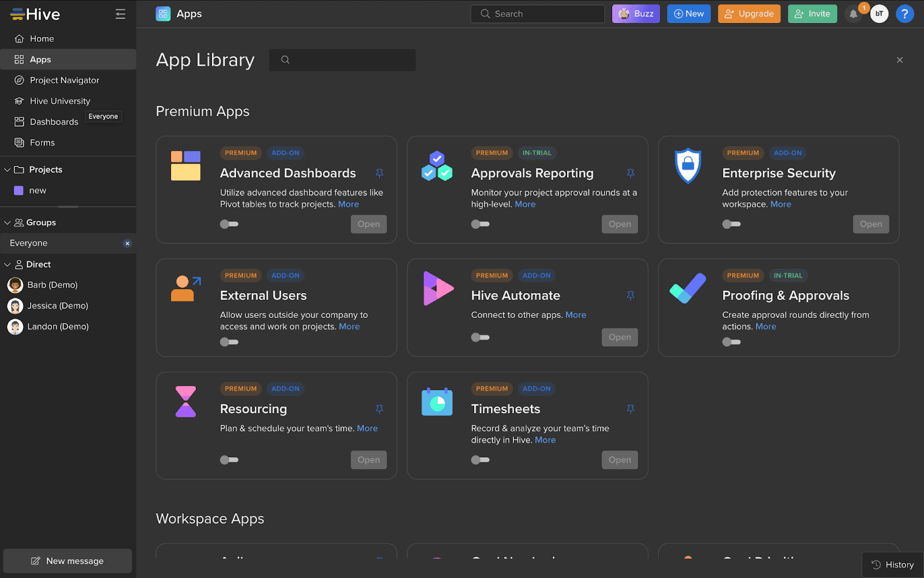The width and height of the screenshot is (924, 578).
Task: Enable Hive Automate toggle
Action: pyautogui.click(x=480, y=338)
